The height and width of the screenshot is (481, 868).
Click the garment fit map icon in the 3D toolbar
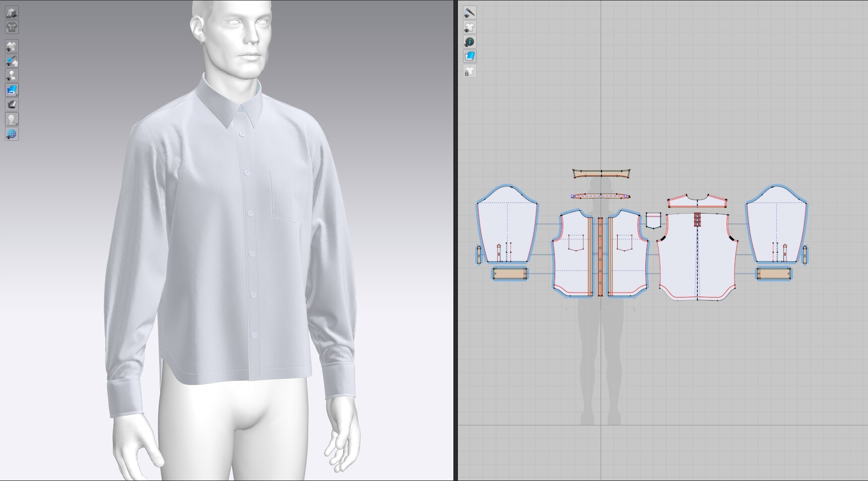pyautogui.click(x=12, y=26)
